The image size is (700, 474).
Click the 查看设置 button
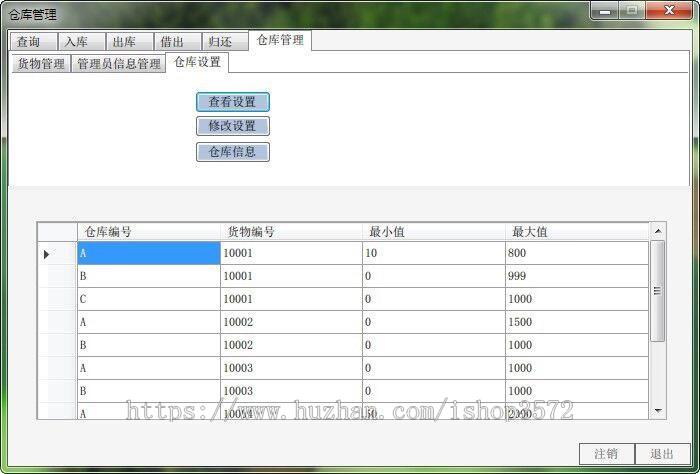click(233, 102)
